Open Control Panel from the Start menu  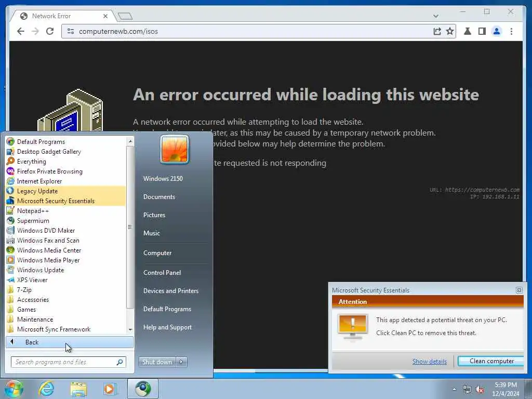click(x=162, y=272)
